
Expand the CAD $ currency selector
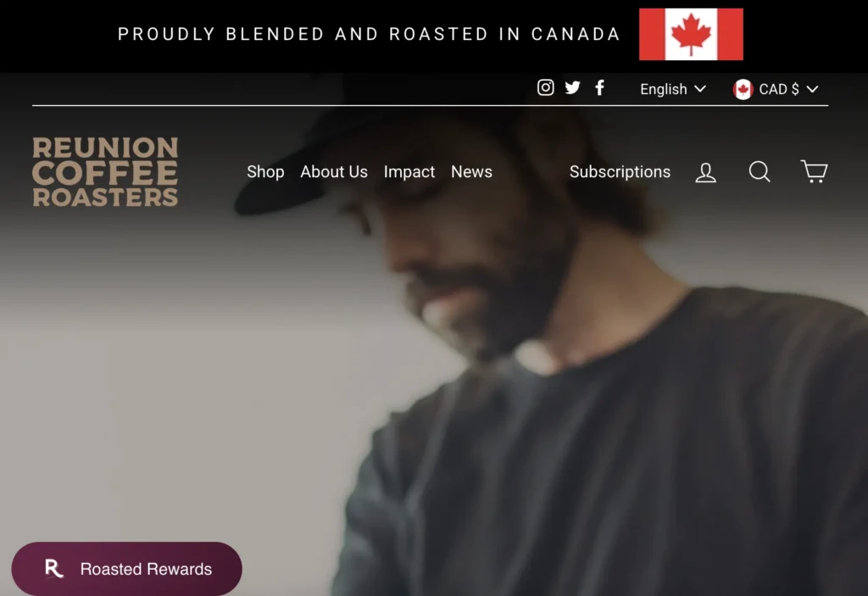coord(775,89)
